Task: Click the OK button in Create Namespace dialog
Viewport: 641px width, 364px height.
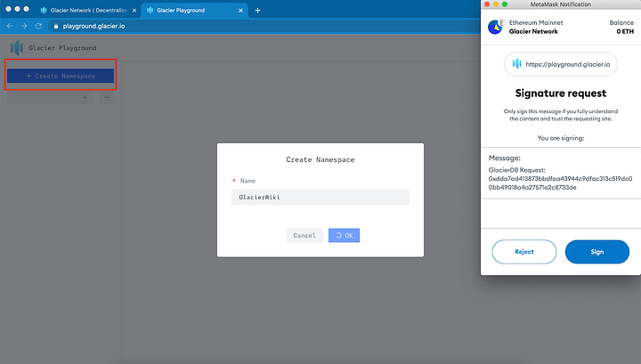Action: pos(344,235)
